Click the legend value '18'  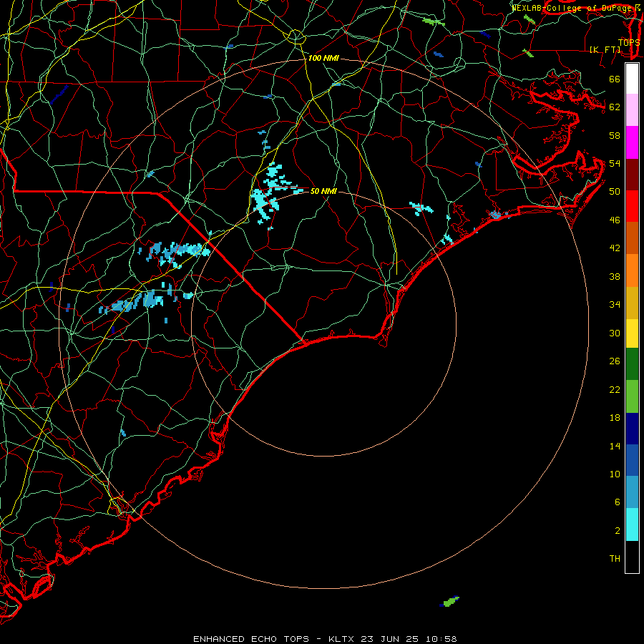[615, 418]
